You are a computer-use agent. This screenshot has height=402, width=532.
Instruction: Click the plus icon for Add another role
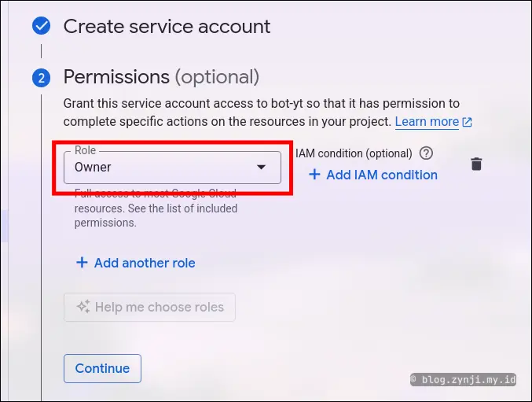point(82,263)
